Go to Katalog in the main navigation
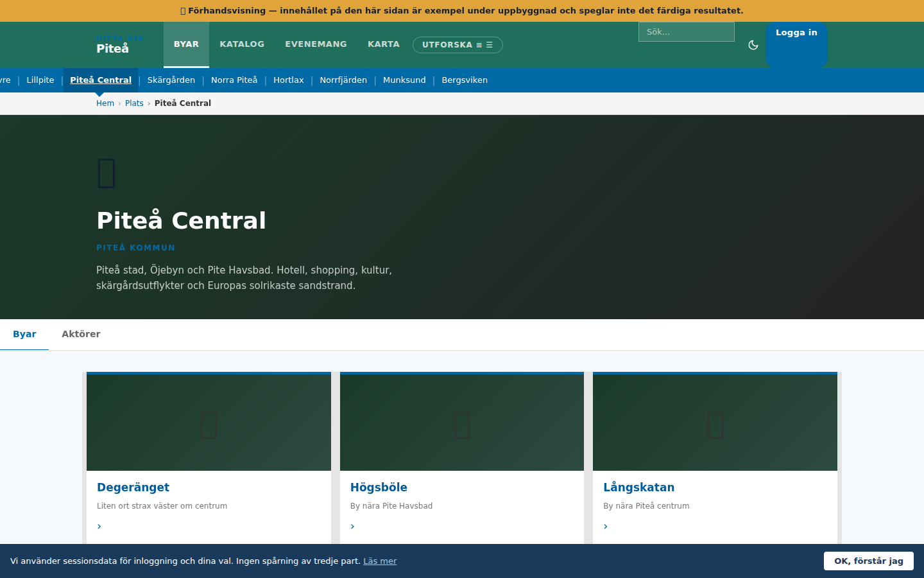The image size is (924, 578). coord(242,44)
